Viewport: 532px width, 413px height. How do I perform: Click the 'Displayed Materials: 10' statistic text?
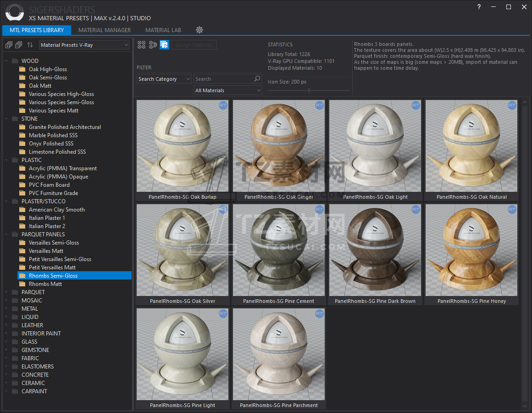[295, 68]
